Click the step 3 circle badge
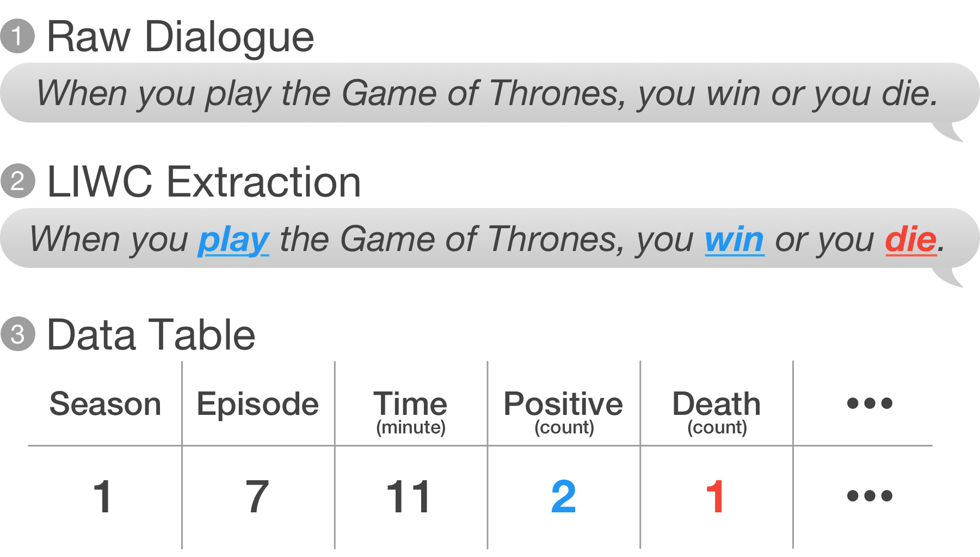 (17, 334)
